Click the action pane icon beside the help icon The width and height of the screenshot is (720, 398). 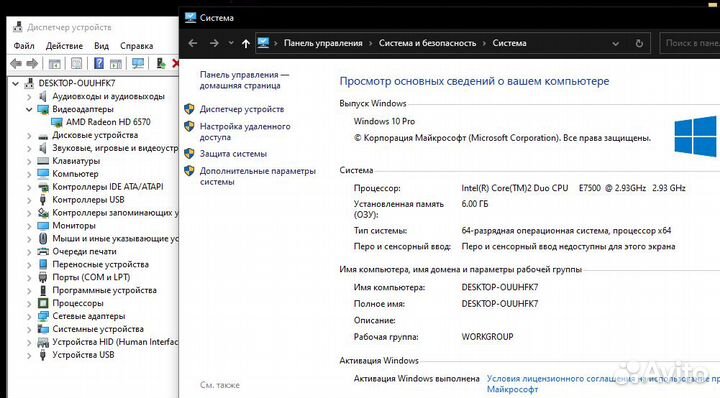pos(116,63)
